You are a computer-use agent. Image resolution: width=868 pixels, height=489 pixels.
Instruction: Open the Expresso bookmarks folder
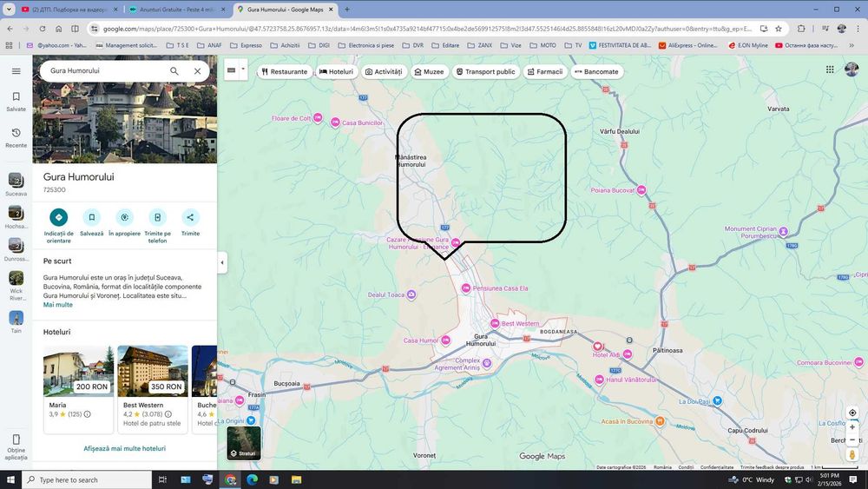[246, 45]
